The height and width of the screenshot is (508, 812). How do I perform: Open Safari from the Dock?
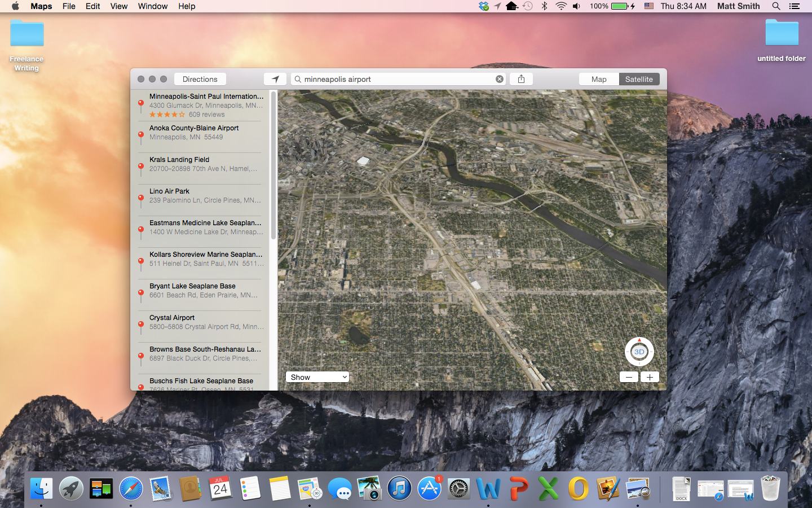click(131, 488)
